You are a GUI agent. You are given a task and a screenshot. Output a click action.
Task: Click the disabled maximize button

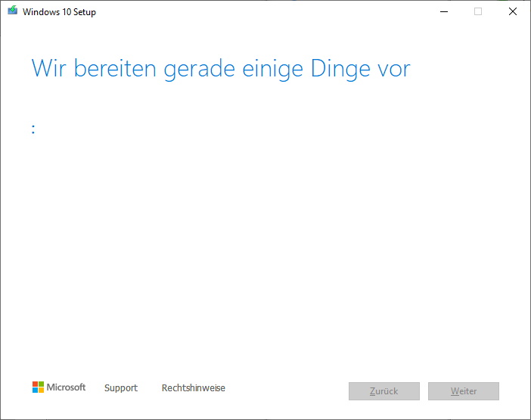[478, 11]
